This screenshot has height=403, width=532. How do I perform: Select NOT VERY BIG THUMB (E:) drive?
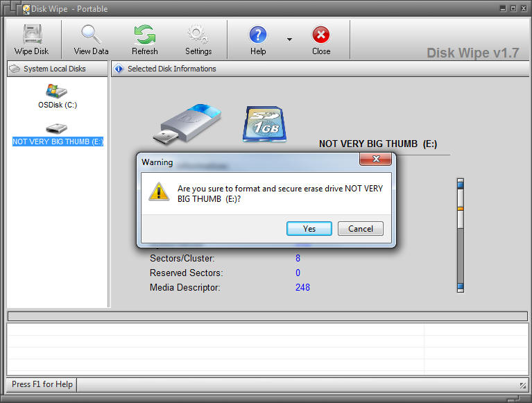click(58, 135)
